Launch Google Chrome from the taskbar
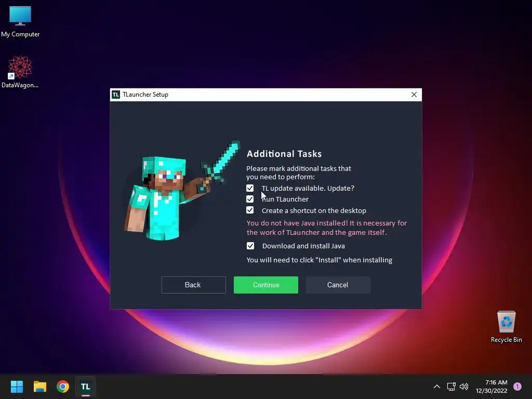 tap(63, 387)
